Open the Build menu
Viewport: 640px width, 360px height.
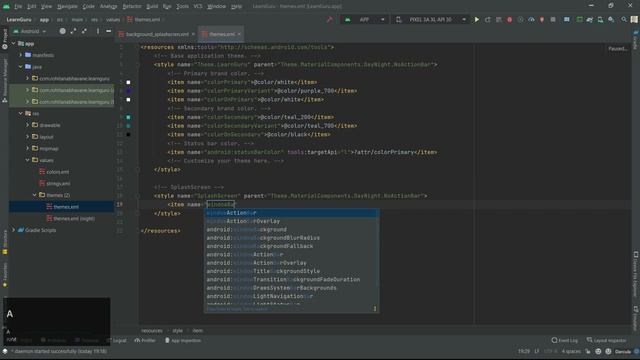(x=152, y=6)
